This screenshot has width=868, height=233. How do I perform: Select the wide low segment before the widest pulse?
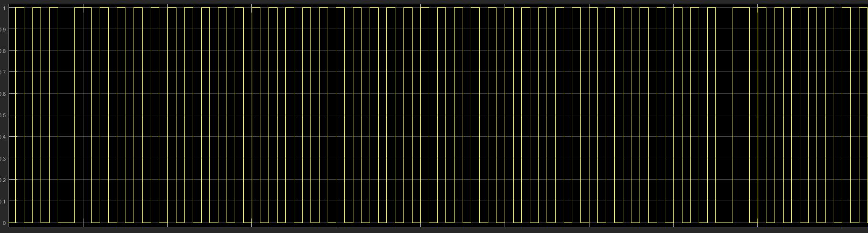pyautogui.click(x=724, y=222)
